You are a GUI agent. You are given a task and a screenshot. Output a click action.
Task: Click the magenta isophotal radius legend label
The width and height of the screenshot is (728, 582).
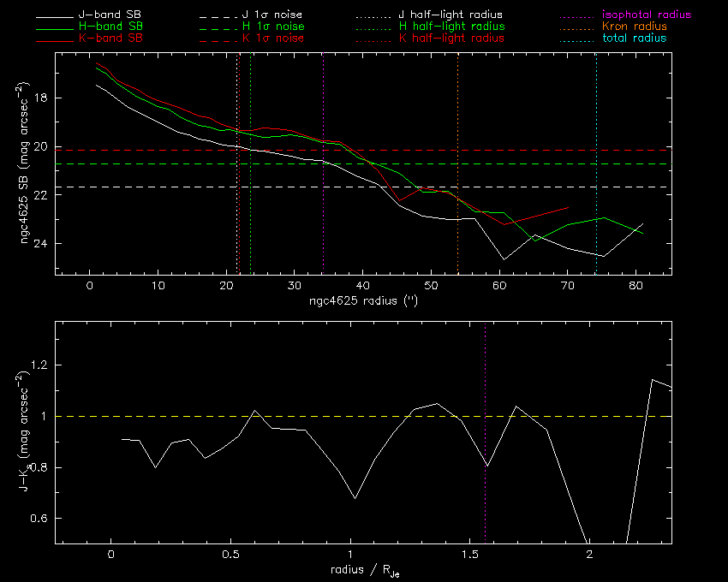[x=647, y=16]
